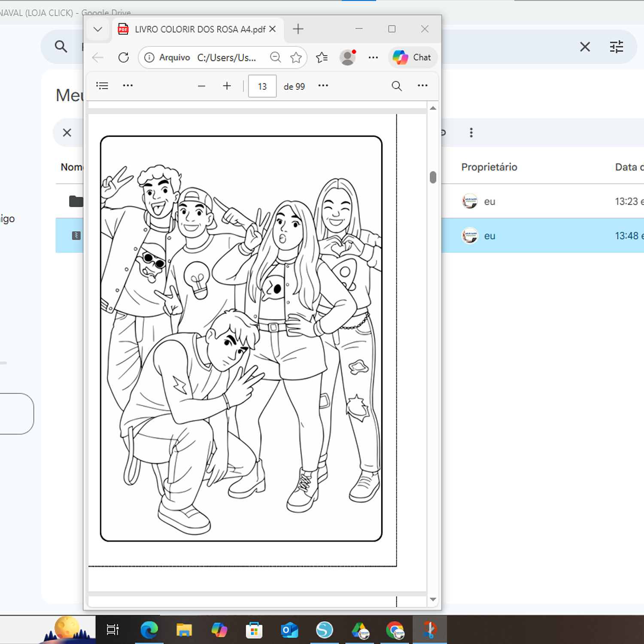The height and width of the screenshot is (644, 644).
Task: Open more PDF toolbar options at far right
Action: [x=422, y=86]
